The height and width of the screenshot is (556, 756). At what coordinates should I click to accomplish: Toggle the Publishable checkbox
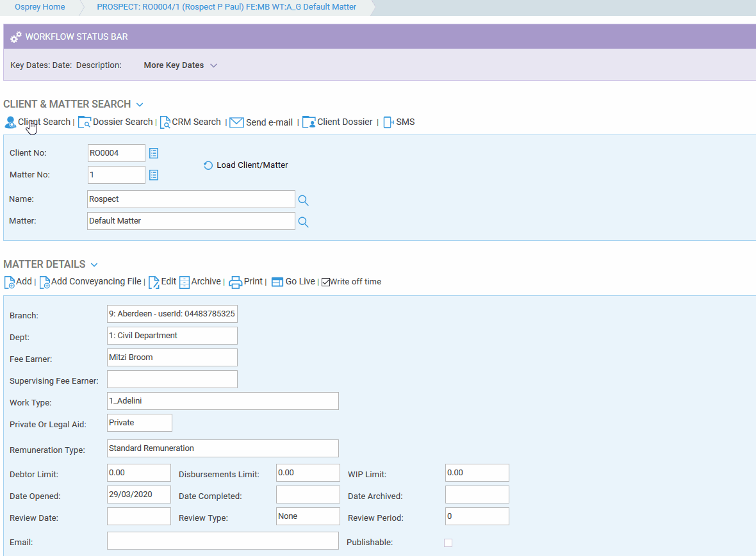448,543
